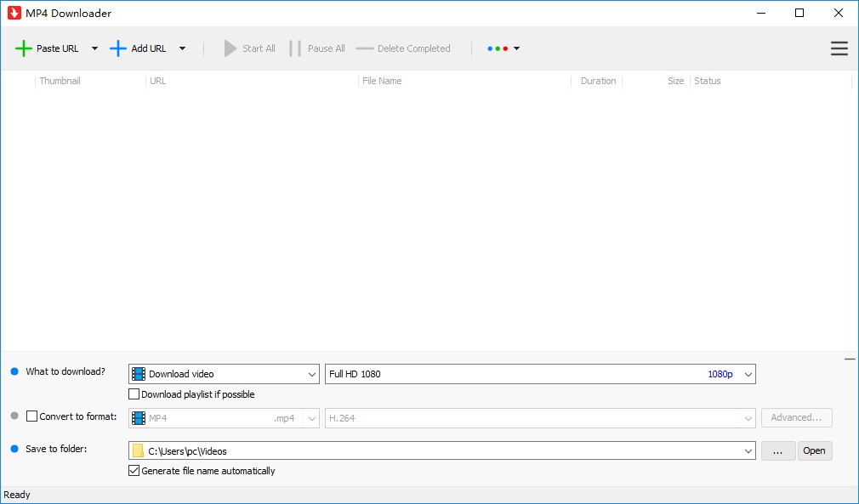Screen dimensions: 859x504
Task: Click the blue plus Add URL icon
Action: (117, 48)
